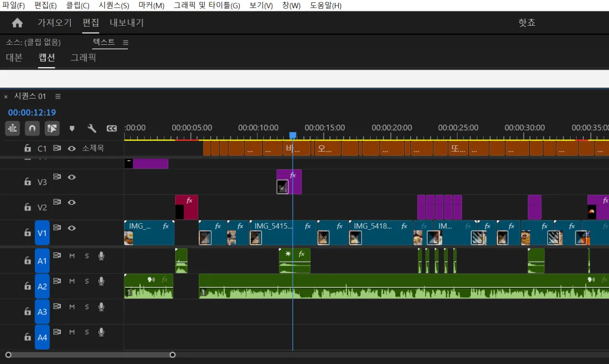Mute the A2 audio track
This screenshot has width=609, height=364.
72,281
